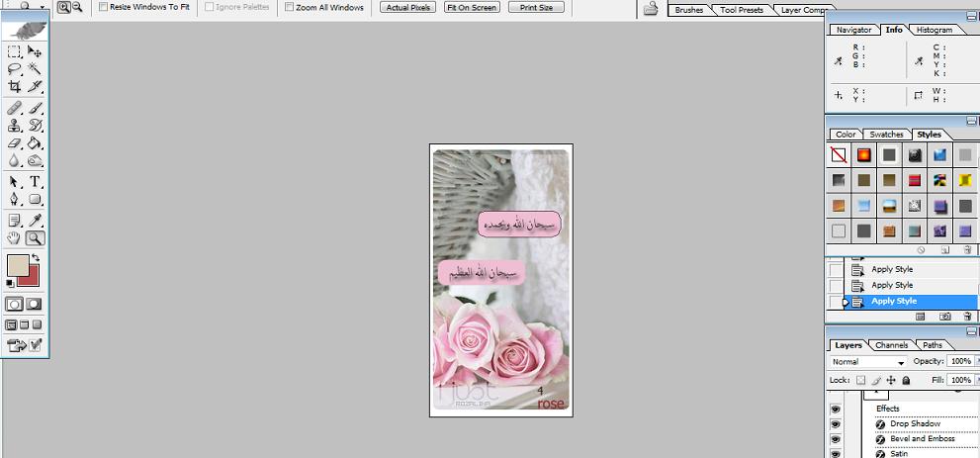Click the zoom out magnifier in options bar
Viewport: 980px width, 458px height.
click(78, 7)
